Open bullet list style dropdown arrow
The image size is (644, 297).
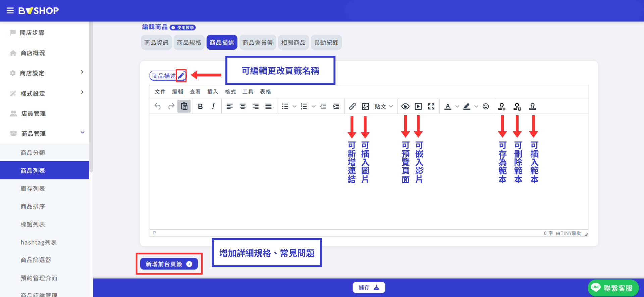tap(294, 107)
